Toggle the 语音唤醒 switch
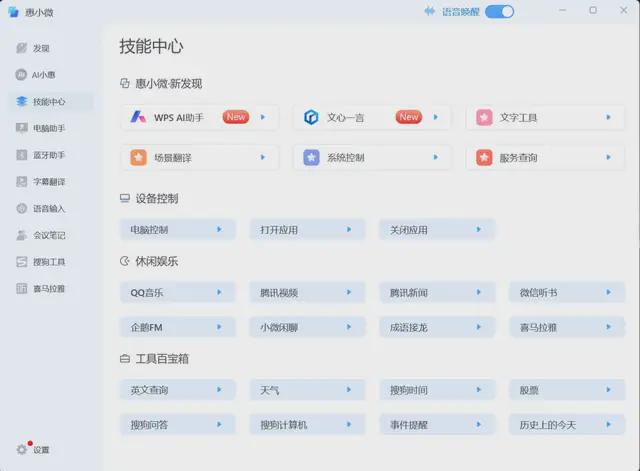 499,11
